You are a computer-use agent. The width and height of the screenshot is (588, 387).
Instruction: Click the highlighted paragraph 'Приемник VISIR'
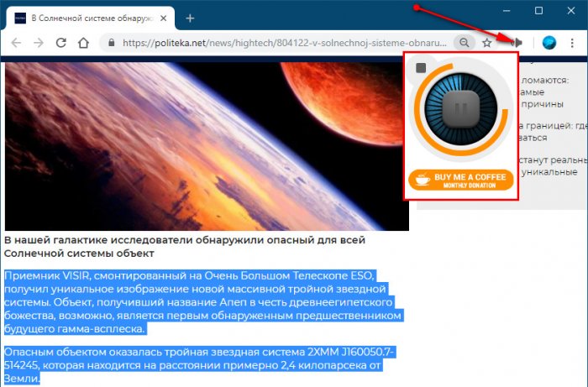click(202, 302)
